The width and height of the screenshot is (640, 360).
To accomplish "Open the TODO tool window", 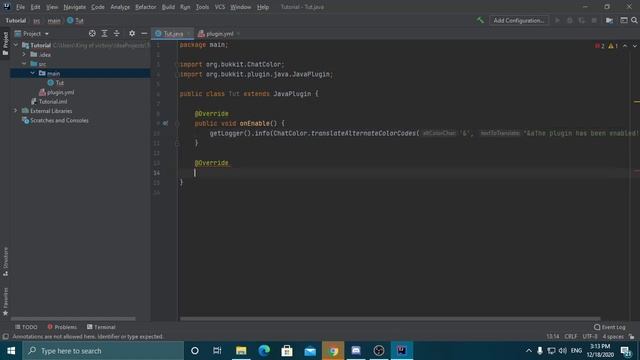I will click(x=26, y=327).
